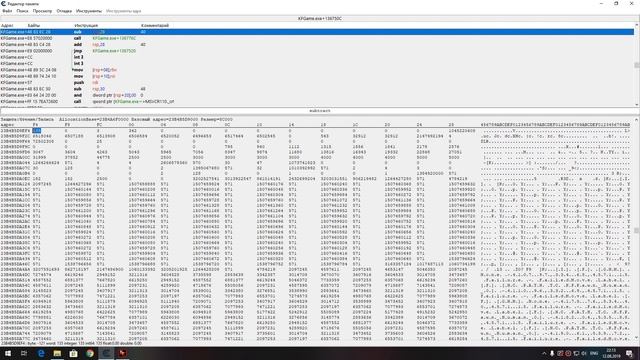The image size is (640, 360).
Task: Open the Инструменты menu
Action: [x=89, y=11]
